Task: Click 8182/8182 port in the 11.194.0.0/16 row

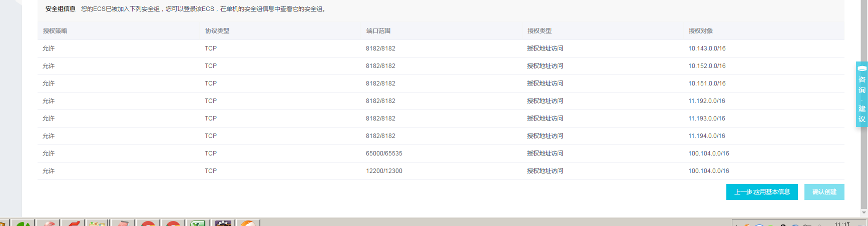Action: tap(380, 136)
